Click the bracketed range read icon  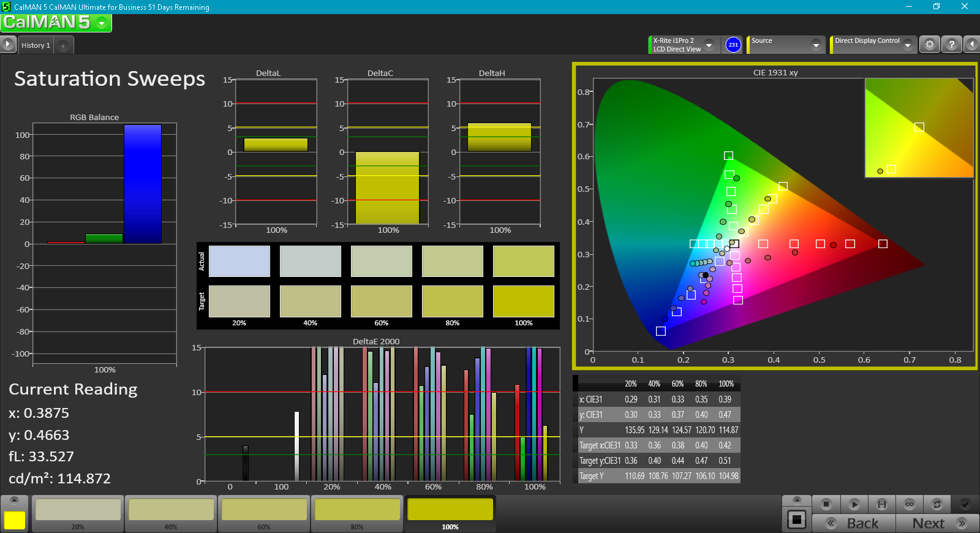(x=881, y=504)
